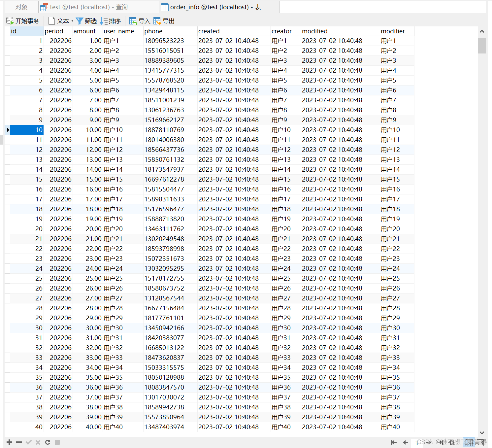Select the cell with id 10

pos(27,130)
